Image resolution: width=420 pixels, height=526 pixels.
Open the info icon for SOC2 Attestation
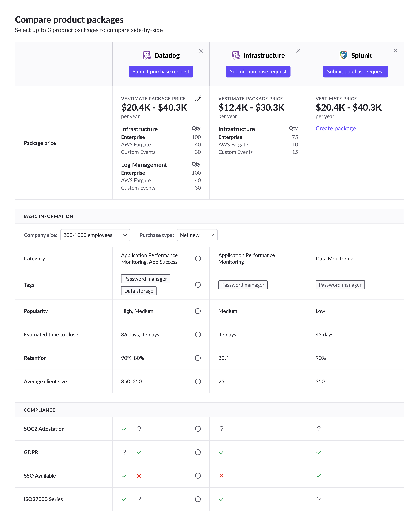click(198, 429)
